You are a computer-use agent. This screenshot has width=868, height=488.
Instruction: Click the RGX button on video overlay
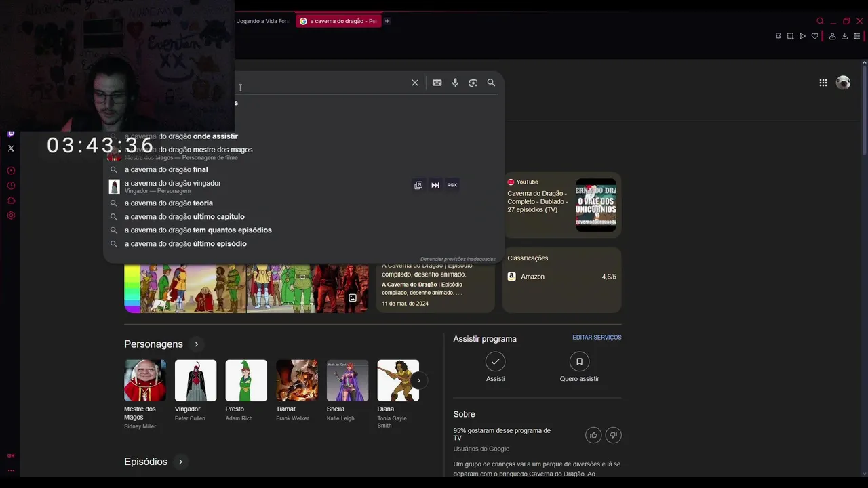[452, 185]
